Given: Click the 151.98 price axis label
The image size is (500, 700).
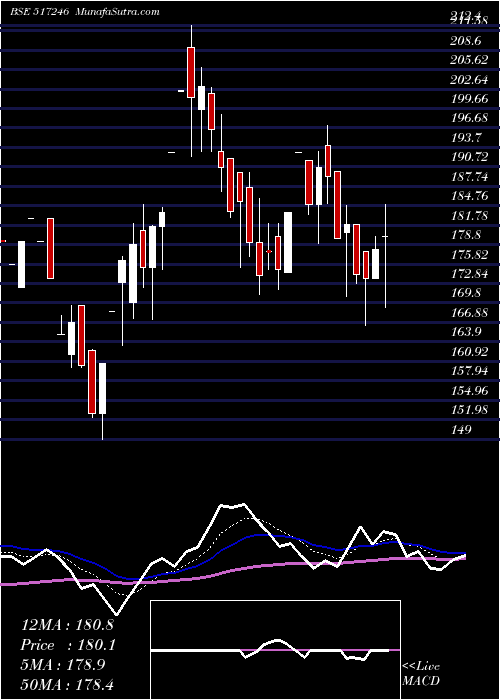Looking at the screenshot, I should click(x=470, y=410).
